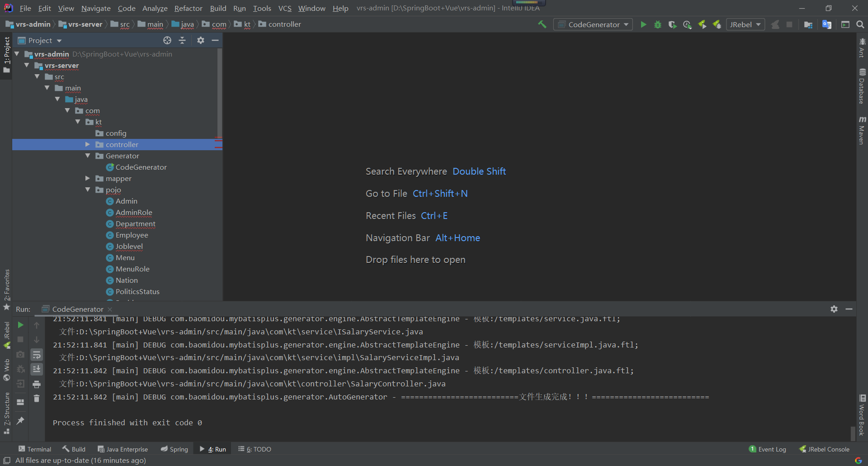
Task: Open the Refactor menu
Action: [x=189, y=8]
